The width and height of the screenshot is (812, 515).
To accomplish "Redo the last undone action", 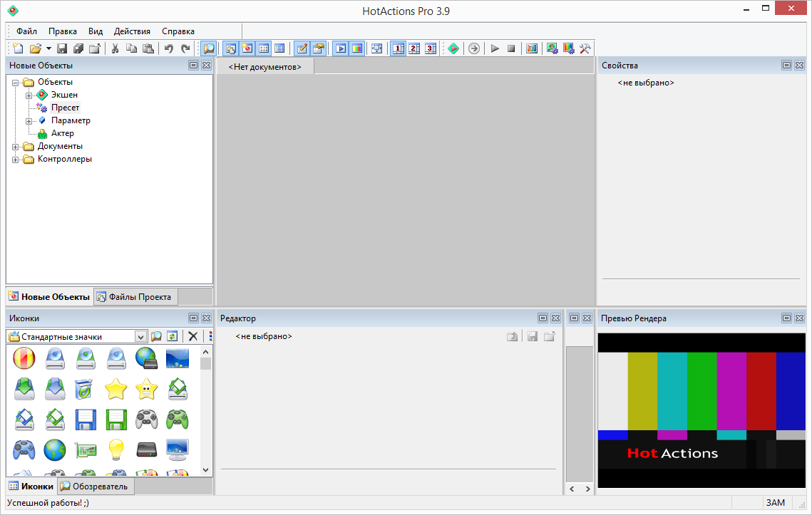I will 185,48.
